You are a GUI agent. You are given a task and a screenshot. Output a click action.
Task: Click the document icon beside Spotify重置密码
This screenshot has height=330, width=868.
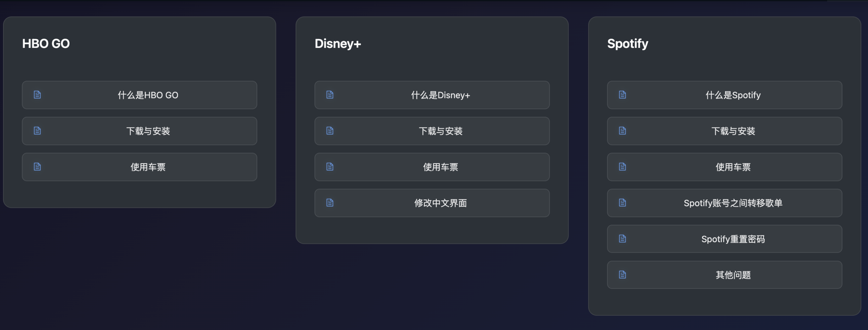point(623,239)
